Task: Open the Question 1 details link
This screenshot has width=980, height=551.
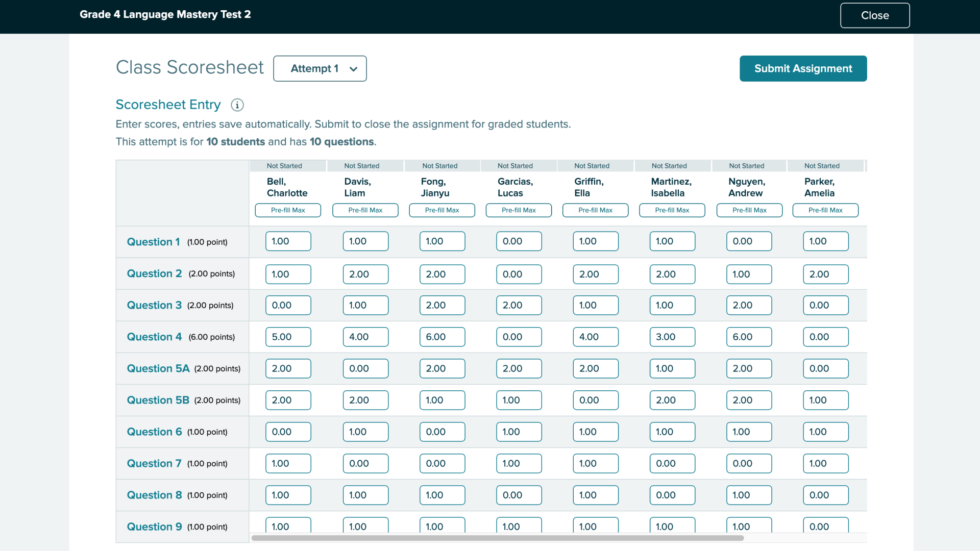Action: pyautogui.click(x=153, y=242)
